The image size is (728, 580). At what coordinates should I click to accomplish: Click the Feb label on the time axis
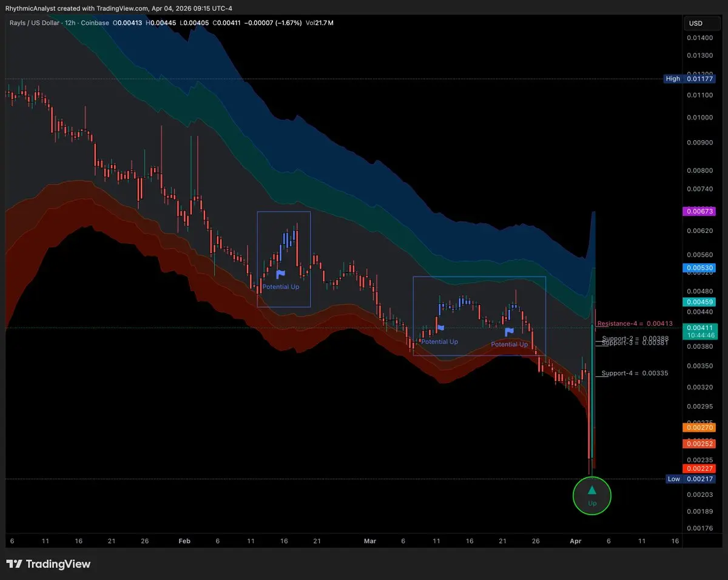(x=184, y=540)
